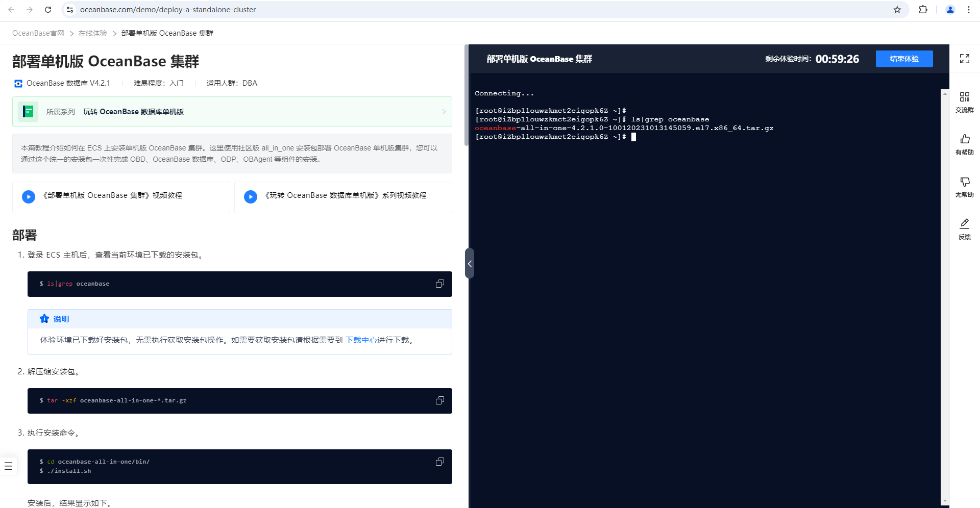Click the 难易程度: 入门 label
This screenshot has width=980, height=508.
coord(159,83)
